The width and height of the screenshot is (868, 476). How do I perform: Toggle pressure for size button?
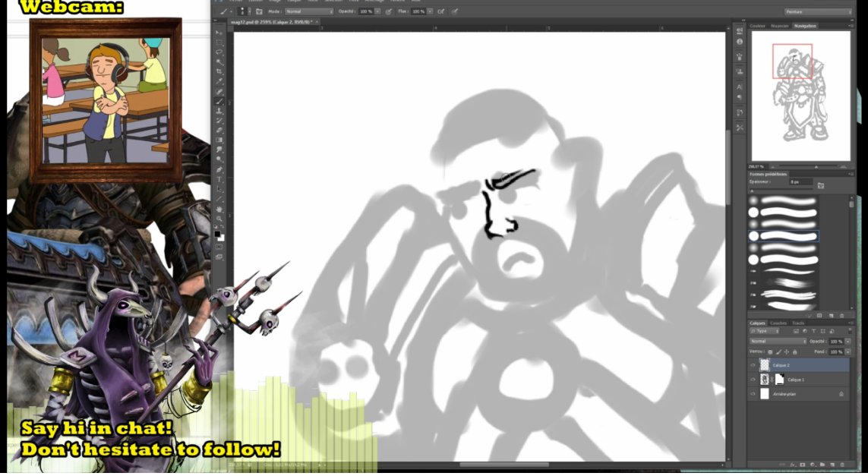tap(455, 11)
